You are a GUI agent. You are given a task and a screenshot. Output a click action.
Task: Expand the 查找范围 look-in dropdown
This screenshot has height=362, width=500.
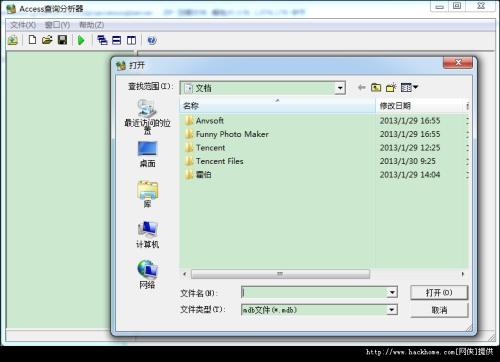click(340, 88)
